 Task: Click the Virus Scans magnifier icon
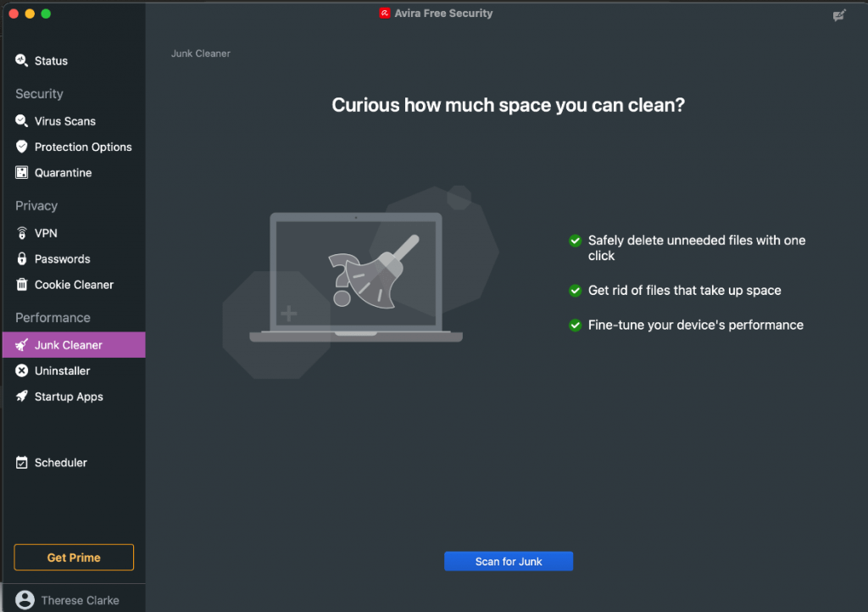[21, 120]
